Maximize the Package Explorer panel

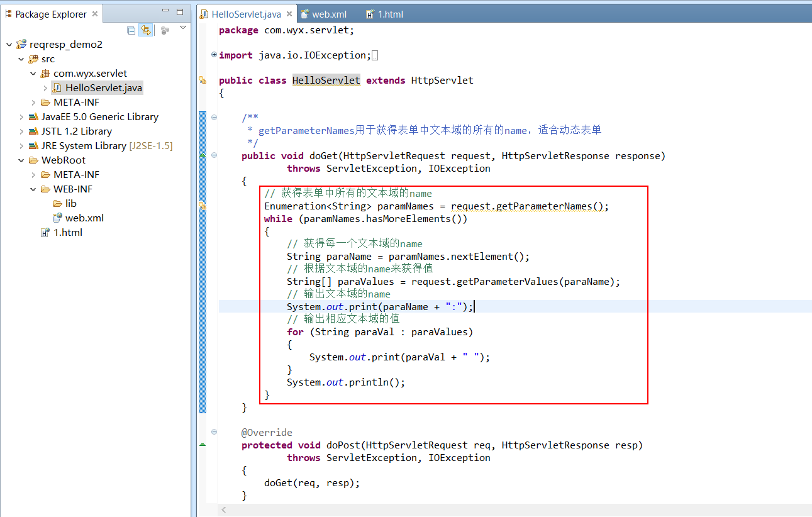(180, 11)
